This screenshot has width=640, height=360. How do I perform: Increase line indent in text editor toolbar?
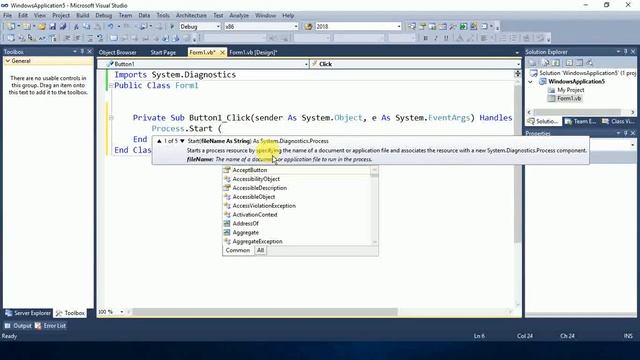point(77,38)
